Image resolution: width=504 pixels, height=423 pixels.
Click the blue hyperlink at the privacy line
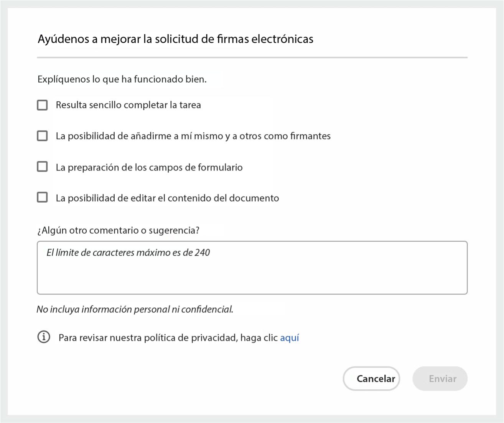(x=290, y=337)
